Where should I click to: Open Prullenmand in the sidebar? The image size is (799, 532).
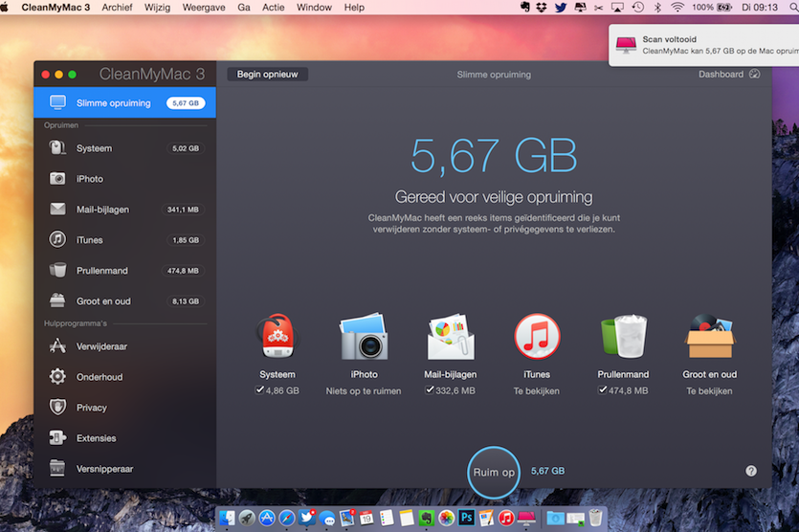[124, 271]
